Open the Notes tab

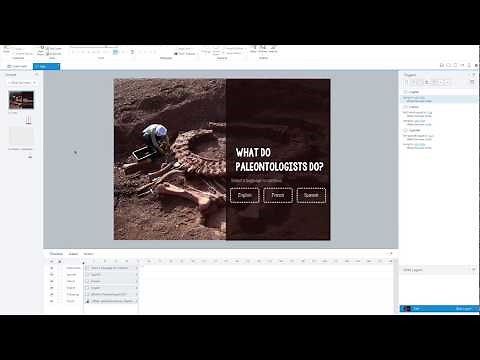pyautogui.click(x=88, y=254)
